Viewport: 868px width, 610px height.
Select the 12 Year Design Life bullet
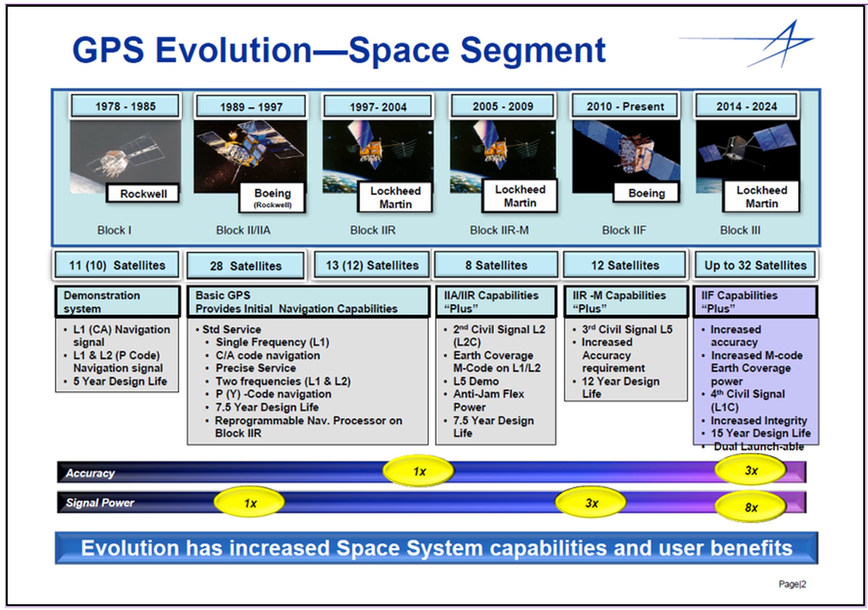pos(615,387)
